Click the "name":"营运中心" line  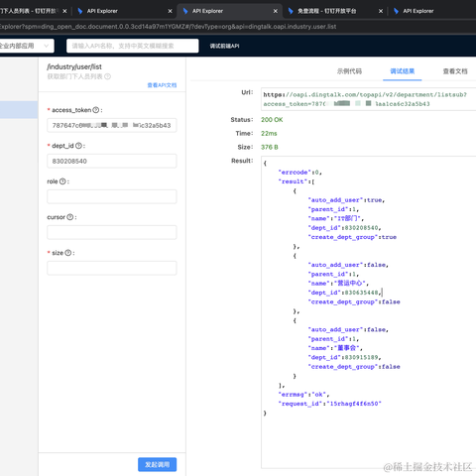[x=338, y=284]
